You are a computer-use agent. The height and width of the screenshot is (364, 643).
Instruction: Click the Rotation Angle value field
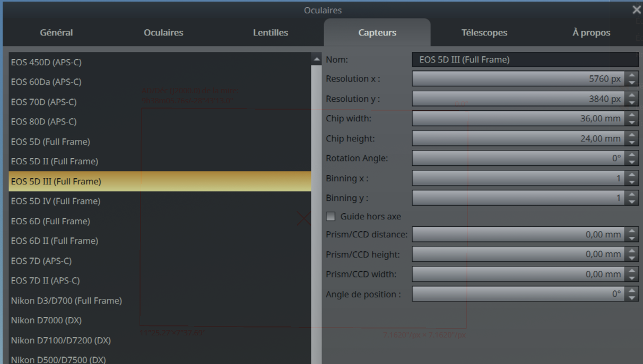pyautogui.click(x=518, y=158)
